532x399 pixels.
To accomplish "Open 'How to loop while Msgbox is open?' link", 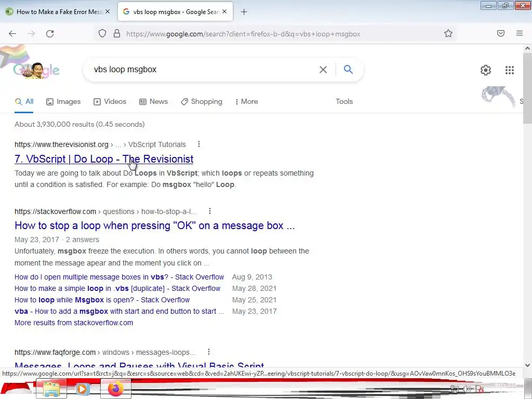I will point(102,300).
